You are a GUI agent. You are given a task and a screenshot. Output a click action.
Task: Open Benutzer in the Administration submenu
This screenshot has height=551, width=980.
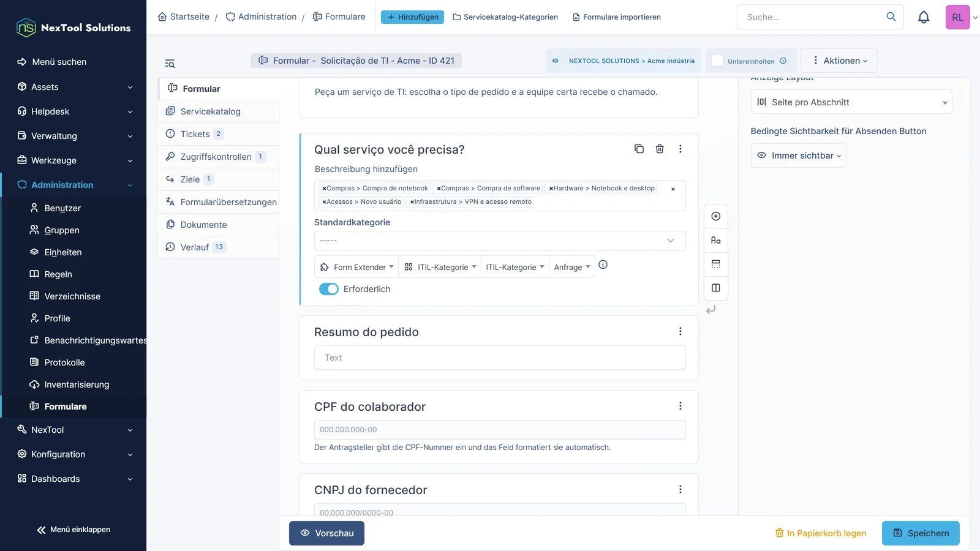[62, 208]
